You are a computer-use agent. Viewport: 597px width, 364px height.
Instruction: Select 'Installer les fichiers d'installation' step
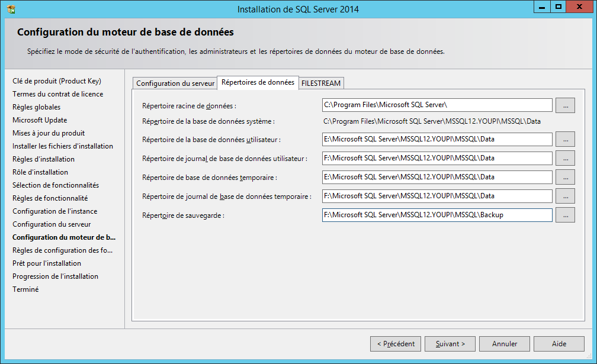(x=63, y=146)
